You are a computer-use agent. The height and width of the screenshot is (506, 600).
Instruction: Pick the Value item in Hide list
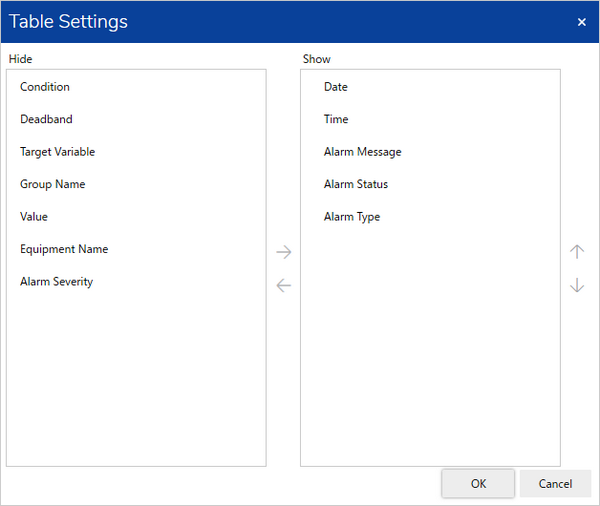click(x=34, y=217)
